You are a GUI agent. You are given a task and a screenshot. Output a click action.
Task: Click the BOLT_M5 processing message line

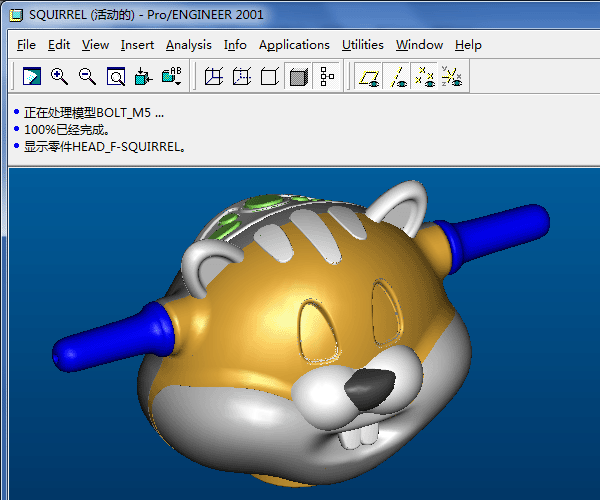pos(94,113)
